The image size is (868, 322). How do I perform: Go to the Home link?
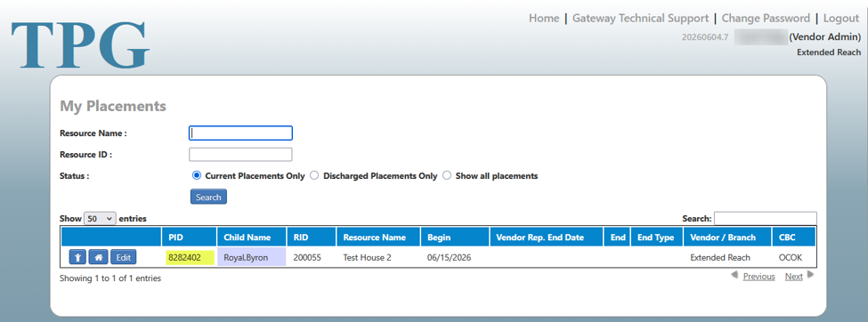(x=544, y=19)
